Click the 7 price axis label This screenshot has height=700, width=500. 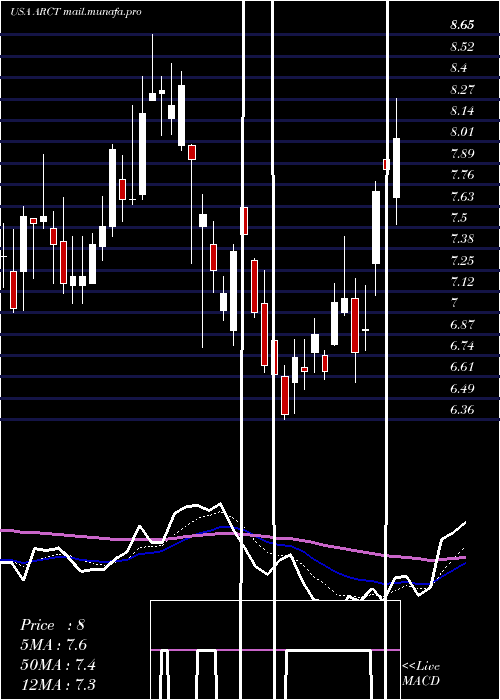coord(454,303)
